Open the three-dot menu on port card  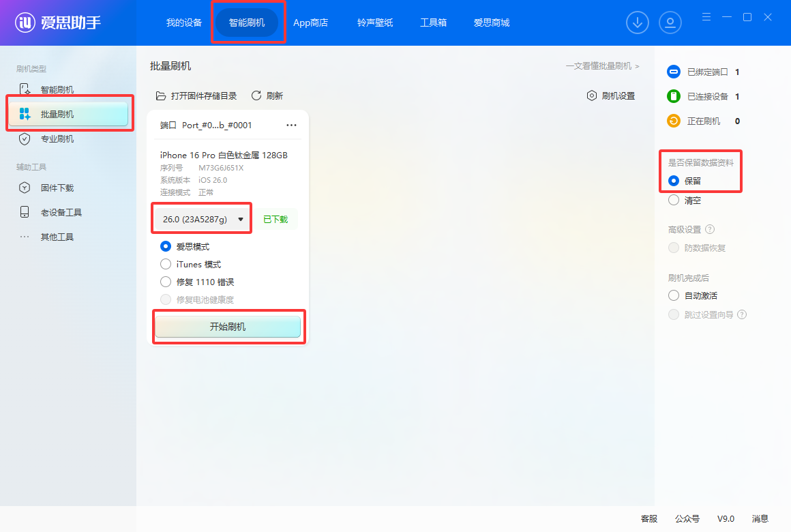click(x=292, y=125)
